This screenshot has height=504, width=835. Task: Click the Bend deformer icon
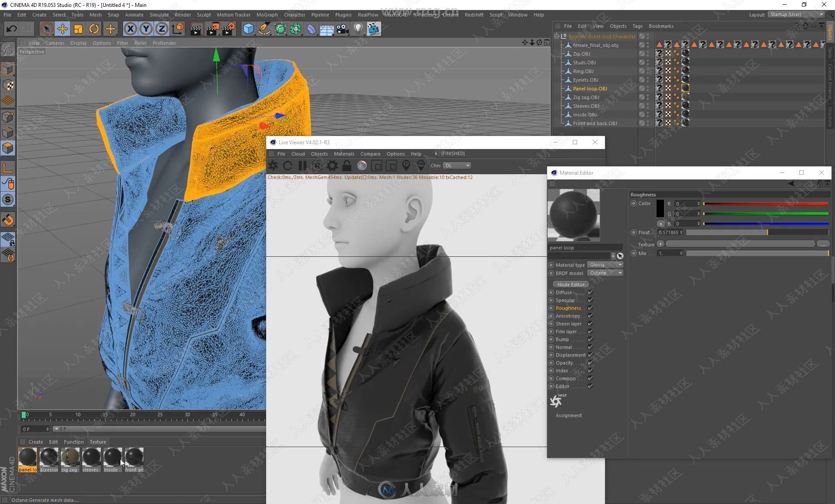point(311,29)
